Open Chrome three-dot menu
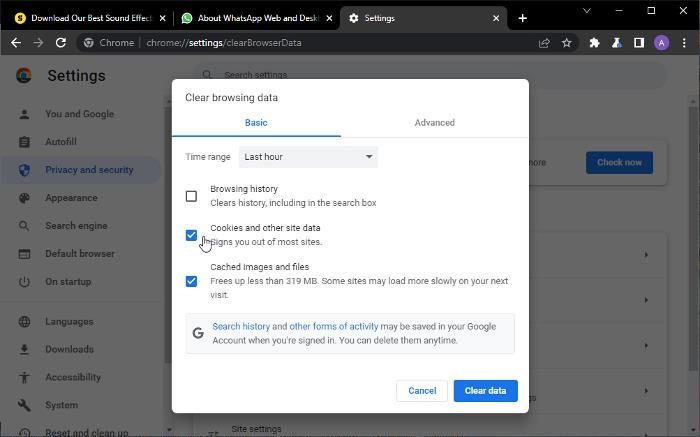Screen dimensions: 700x437 coord(684,43)
